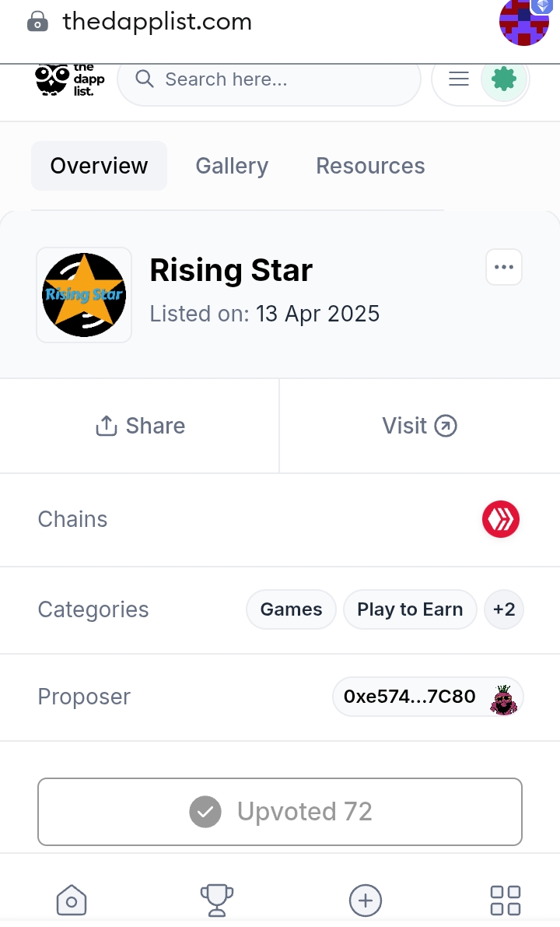This screenshot has height=927, width=560.
Task: Toggle the Upvoted 72 button
Action: click(x=280, y=812)
